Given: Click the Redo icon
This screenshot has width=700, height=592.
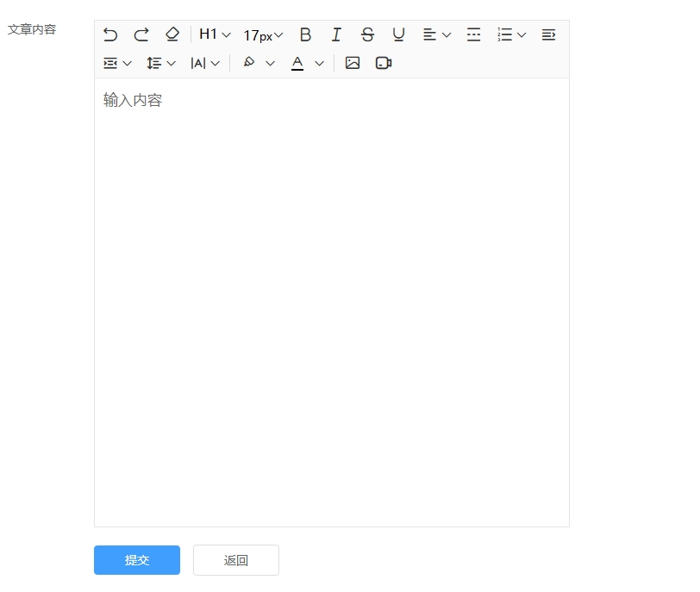Looking at the screenshot, I should [x=141, y=34].
